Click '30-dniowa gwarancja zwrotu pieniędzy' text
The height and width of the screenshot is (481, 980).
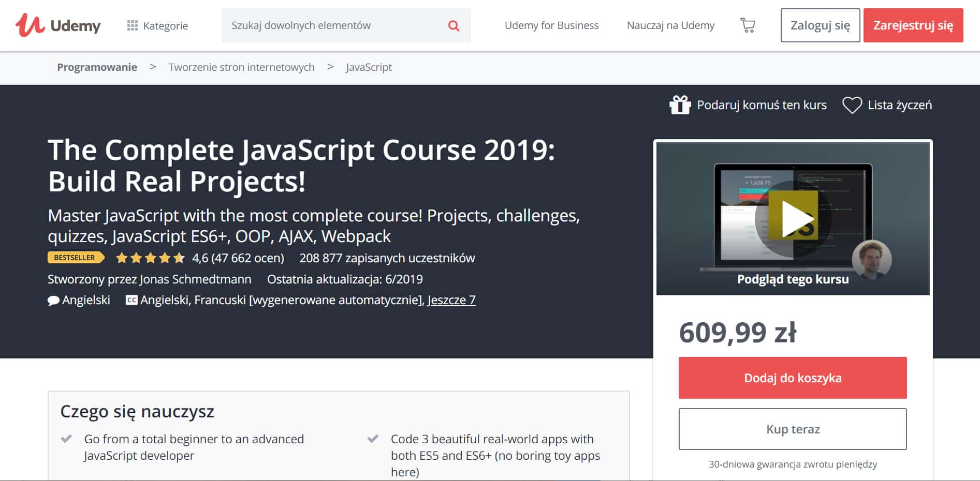793,464
